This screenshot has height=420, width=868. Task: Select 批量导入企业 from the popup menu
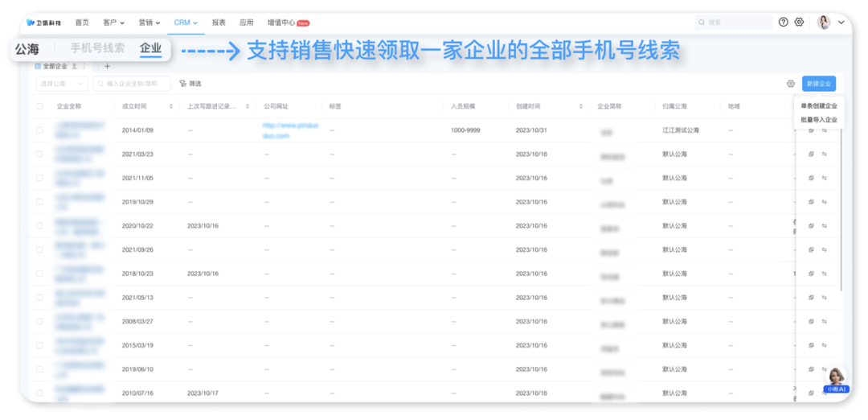(818, 120)
